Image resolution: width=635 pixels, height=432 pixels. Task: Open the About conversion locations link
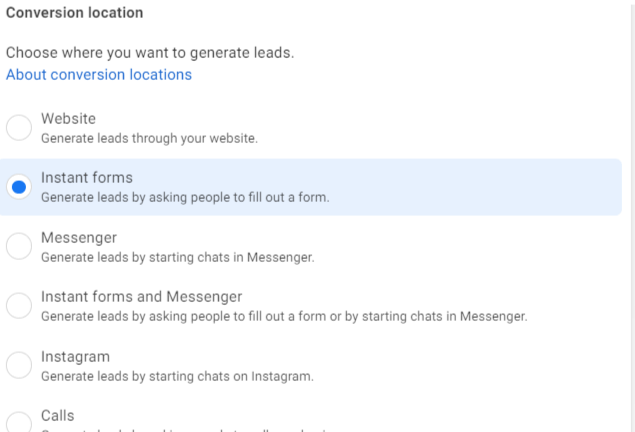click(99, 75)
